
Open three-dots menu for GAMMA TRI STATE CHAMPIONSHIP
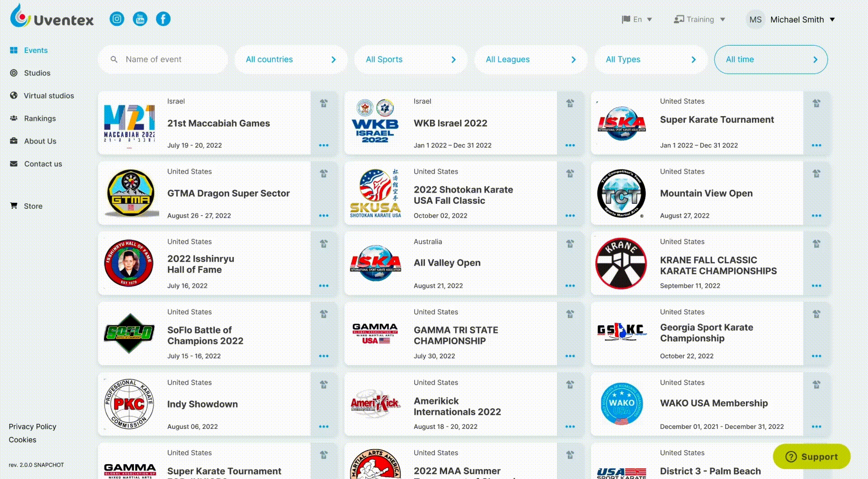[x=570, y=356]
